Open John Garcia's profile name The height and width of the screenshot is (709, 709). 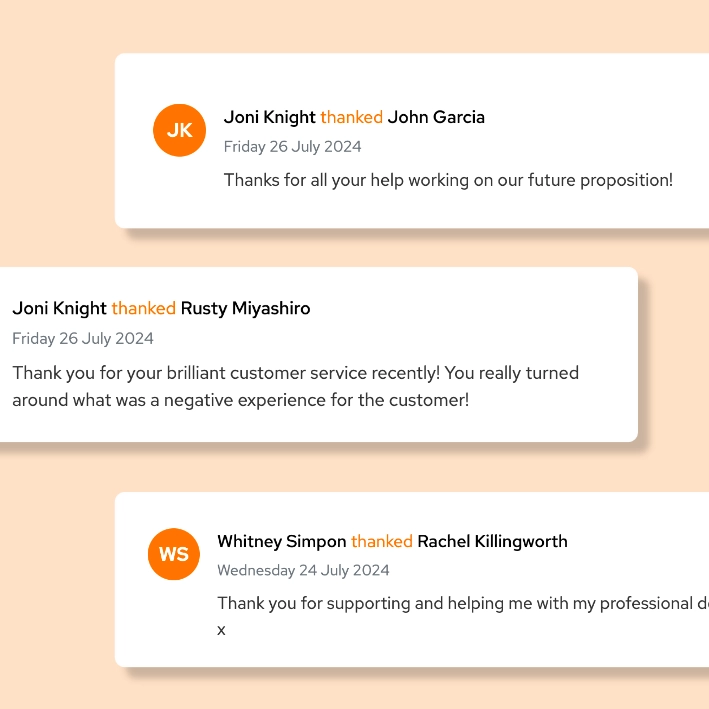click(x=436, y=117)
